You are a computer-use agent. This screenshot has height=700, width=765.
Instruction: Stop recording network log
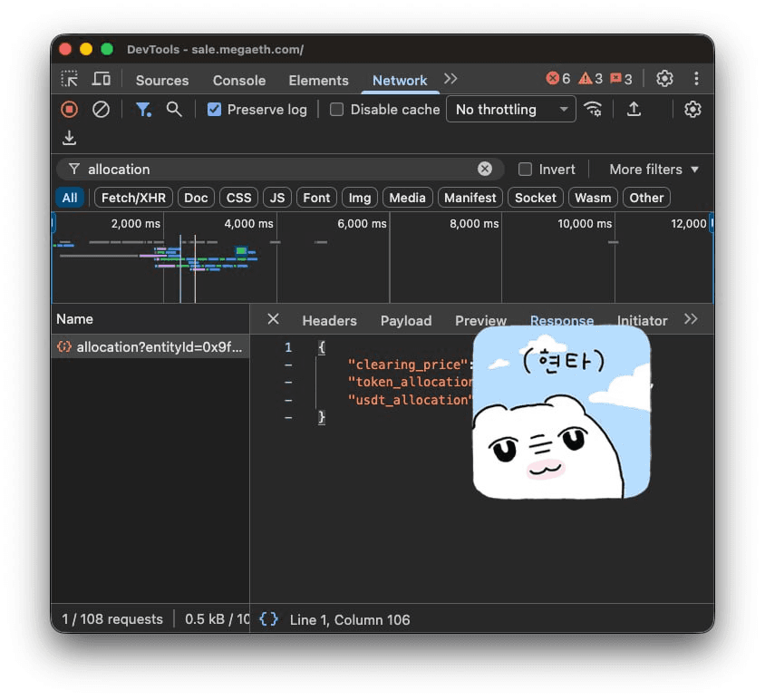point(69,109)
